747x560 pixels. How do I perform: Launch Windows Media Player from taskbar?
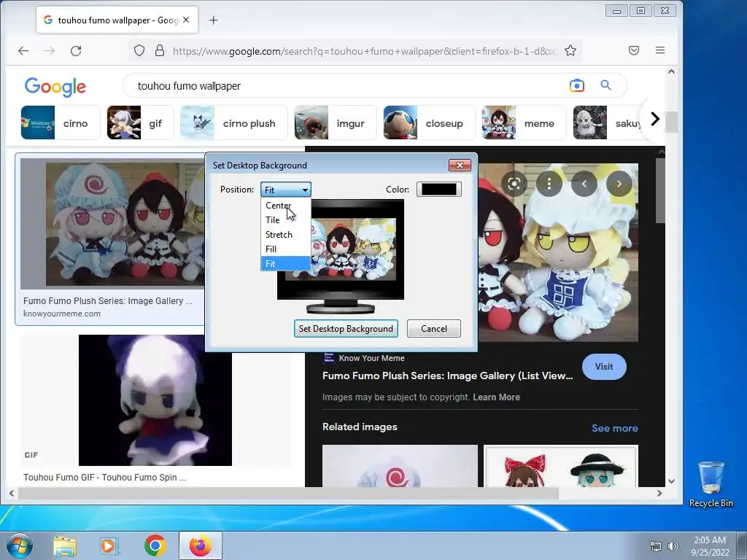(x=109, y=545)
